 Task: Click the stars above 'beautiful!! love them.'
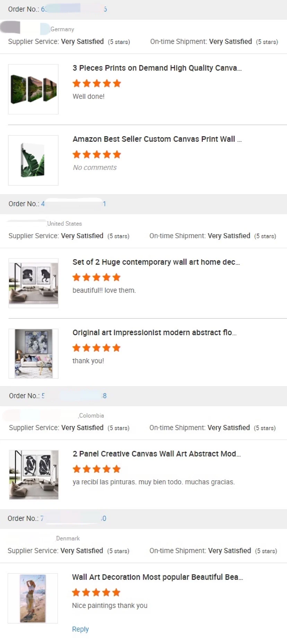click(x=96, y=277)
